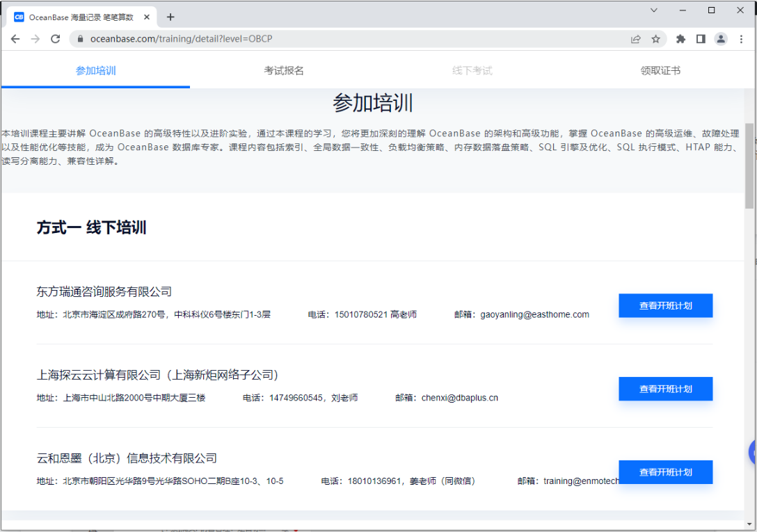Bookmark this page with the star icon
Image resolution: width=757 pixels, height=532 pixels.
point(655,39)
